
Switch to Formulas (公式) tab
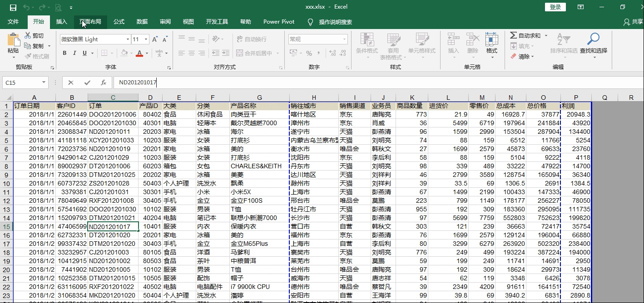pyautogui.click(x=119, y=22)
